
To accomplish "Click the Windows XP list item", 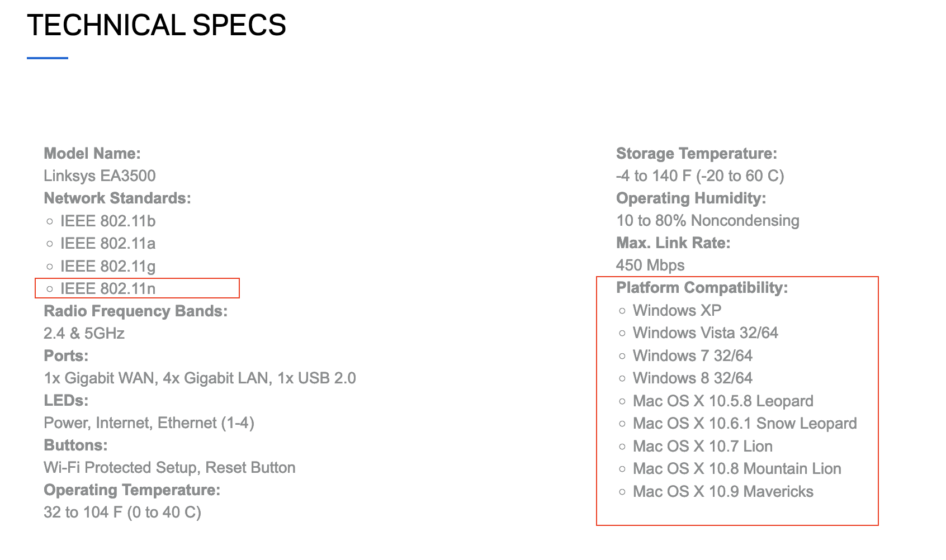I will (677, 311).
